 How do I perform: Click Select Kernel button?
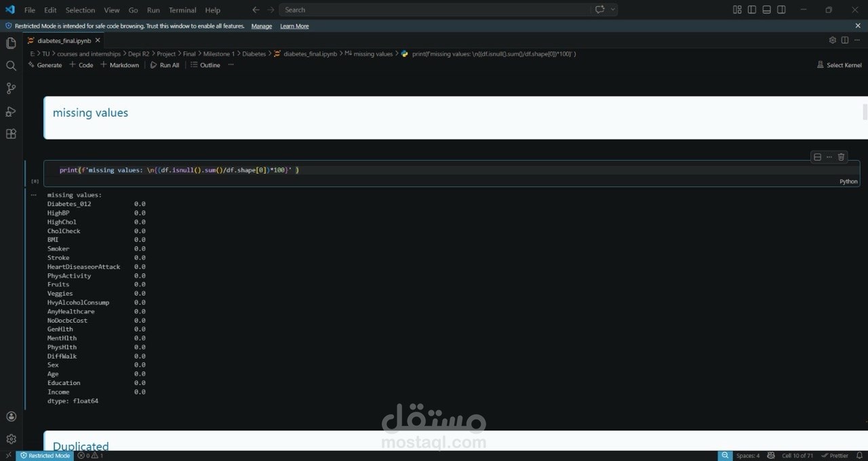pyautogui.click(x=840, y=65)
